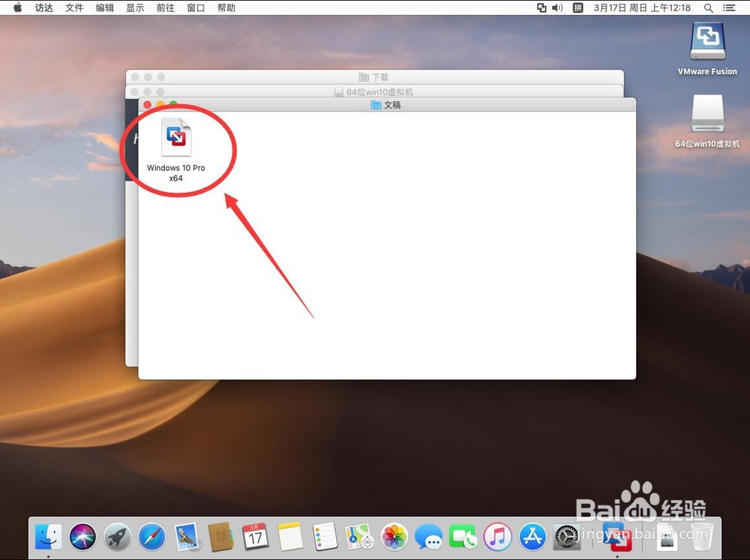Launch Siri from the Dock

(82, 537)
